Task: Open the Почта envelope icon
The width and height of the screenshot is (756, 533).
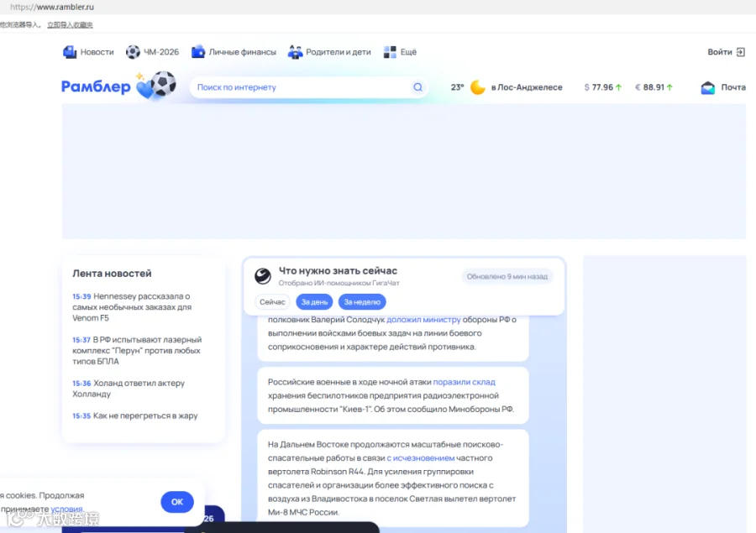Action: tap(708, 87)
